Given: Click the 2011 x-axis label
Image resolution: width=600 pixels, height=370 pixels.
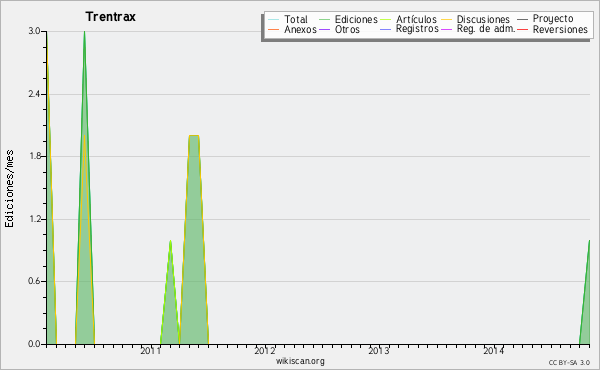Looking at the screenshot, I should coord(150,350).
